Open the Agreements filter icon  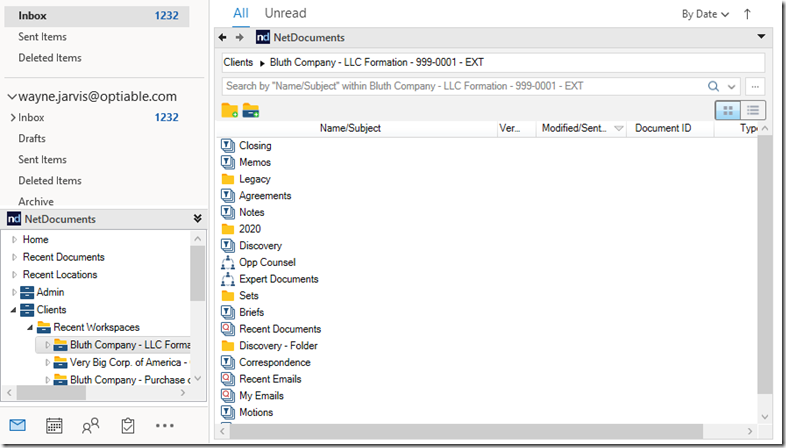point(228,195)
